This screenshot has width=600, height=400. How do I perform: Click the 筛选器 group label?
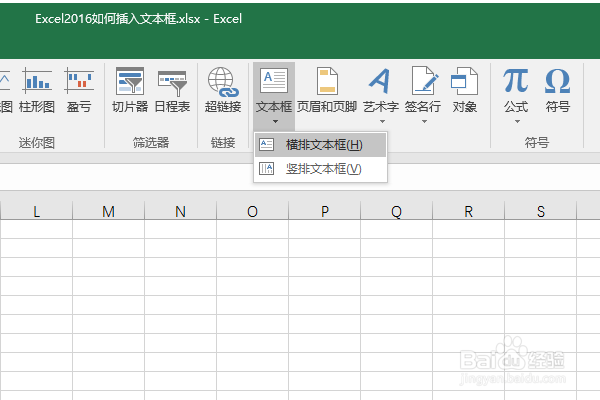point(151,143)
